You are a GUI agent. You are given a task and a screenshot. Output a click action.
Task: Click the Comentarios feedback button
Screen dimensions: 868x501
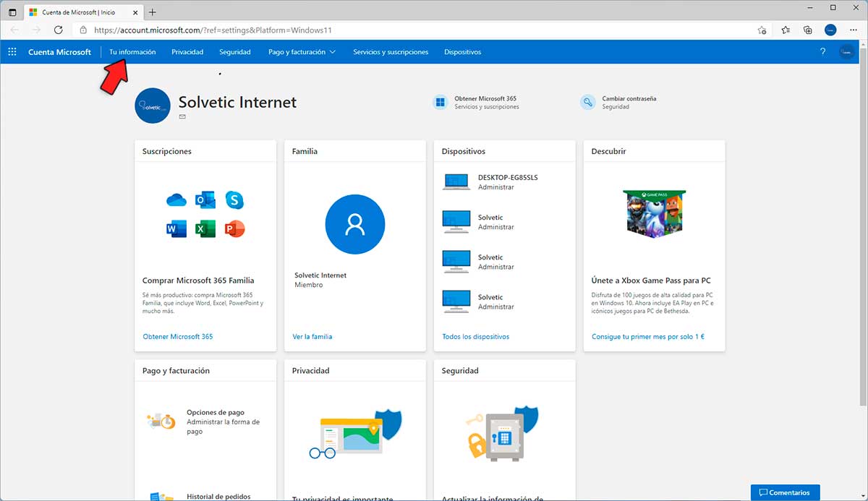click(x=785, y=492)
